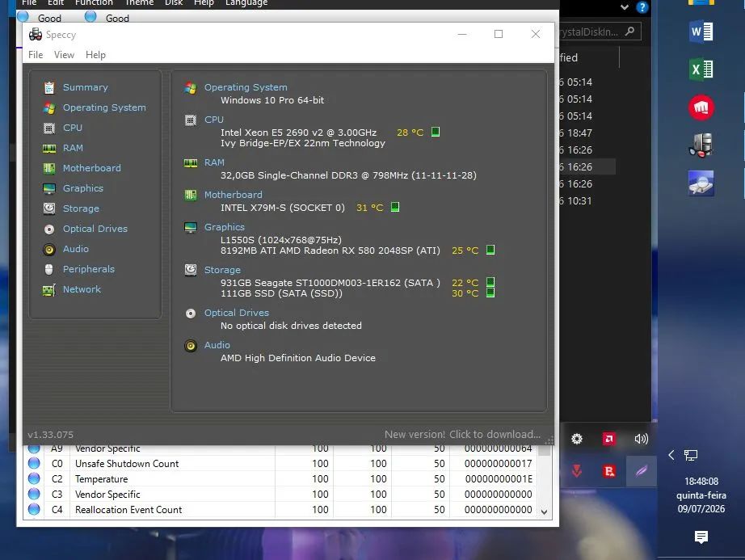The image size is (745, 560).
Task: Click the CPU temperature green indicator icon
Action: tap(436, 132)
